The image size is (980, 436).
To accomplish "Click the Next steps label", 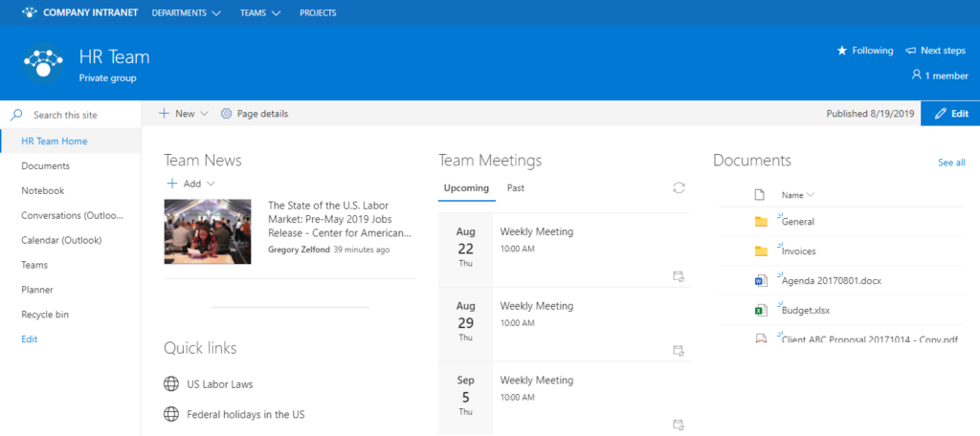I will tap(943, 51).
